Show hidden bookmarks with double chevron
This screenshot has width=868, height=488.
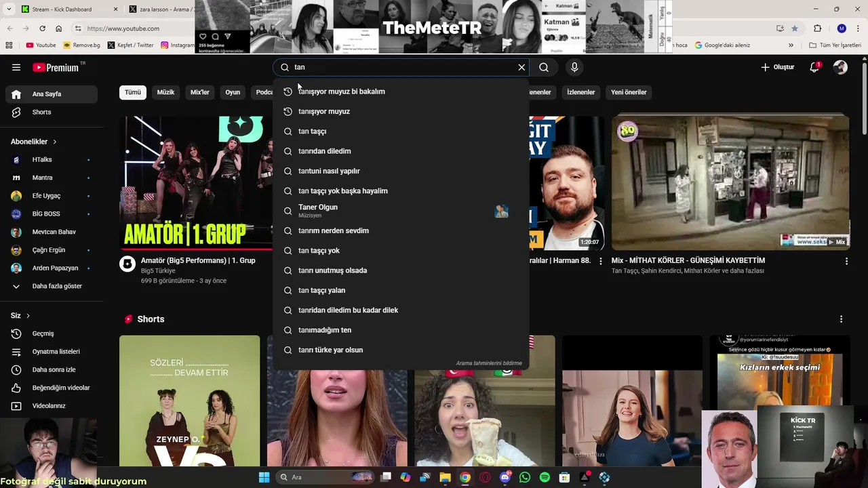791,45
